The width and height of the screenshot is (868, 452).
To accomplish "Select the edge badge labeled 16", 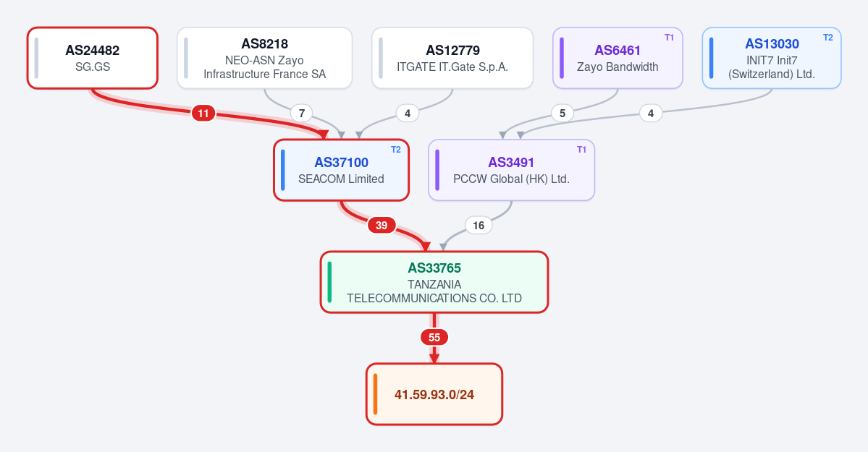I will coord(479,225).
